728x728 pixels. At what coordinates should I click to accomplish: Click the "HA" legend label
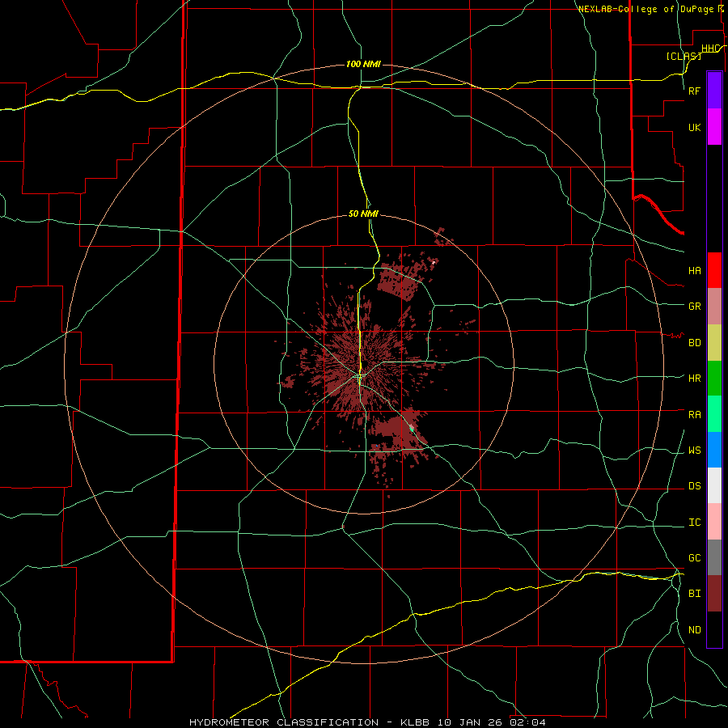(x=694, y=271)
